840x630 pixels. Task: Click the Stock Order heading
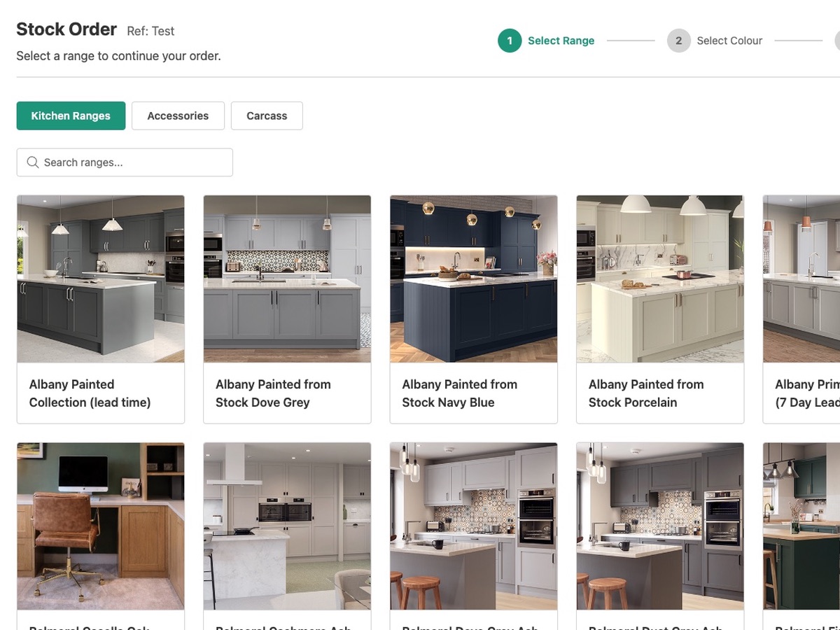[x=66, y=29]
